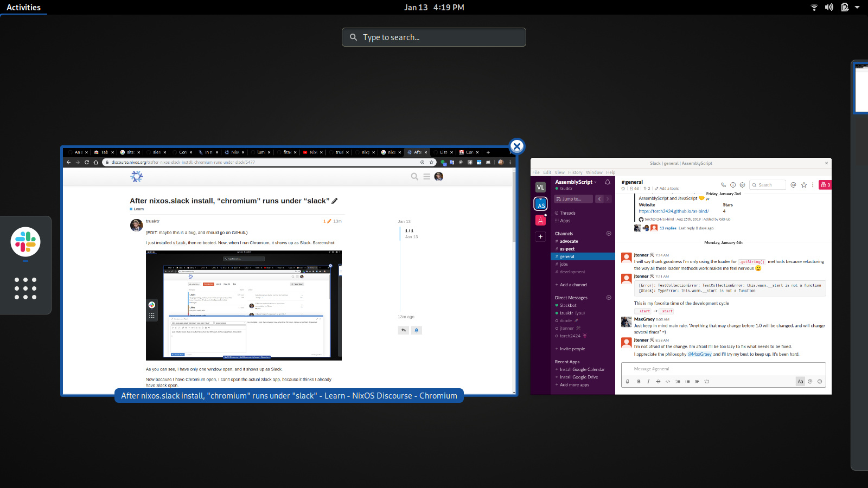Click the home icon in Chromium toolbar
This screenshot has width=868, height=488.
click(96, 162)
